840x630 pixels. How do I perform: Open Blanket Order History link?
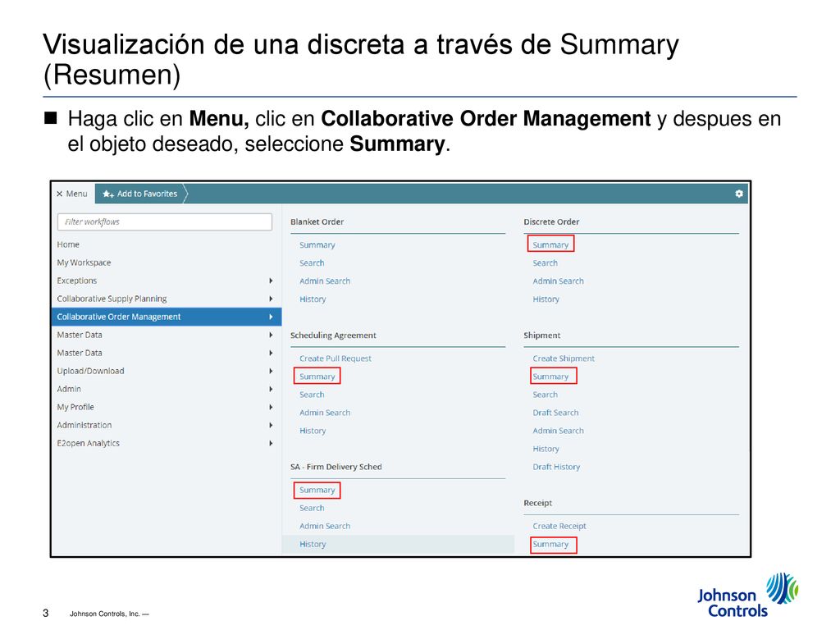click(x=313, y=299)
